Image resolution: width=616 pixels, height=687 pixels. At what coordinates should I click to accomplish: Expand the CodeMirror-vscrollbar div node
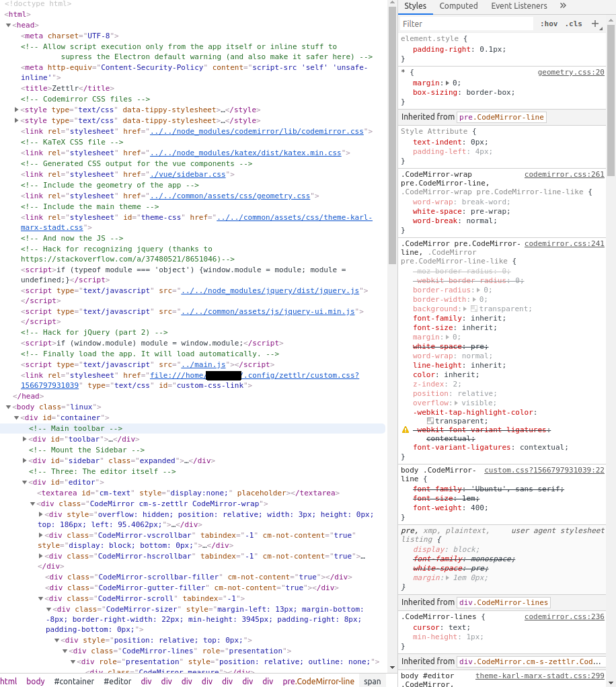coord(40,535)
